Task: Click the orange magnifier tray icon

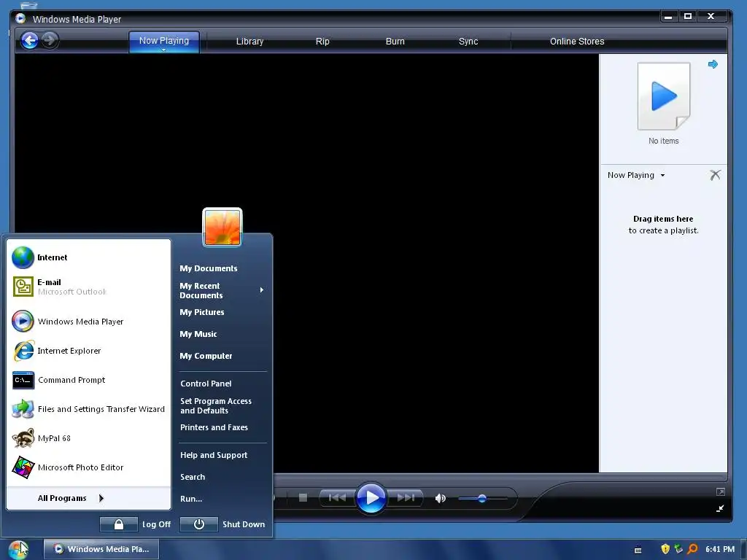Action: click(x=692, y=549)
